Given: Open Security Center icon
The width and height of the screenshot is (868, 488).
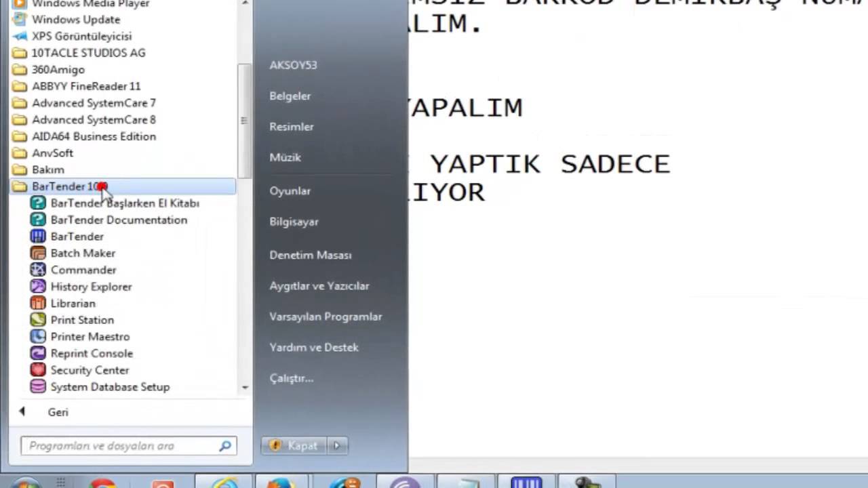Looking at the screenshot, I should tap(39, 370).
